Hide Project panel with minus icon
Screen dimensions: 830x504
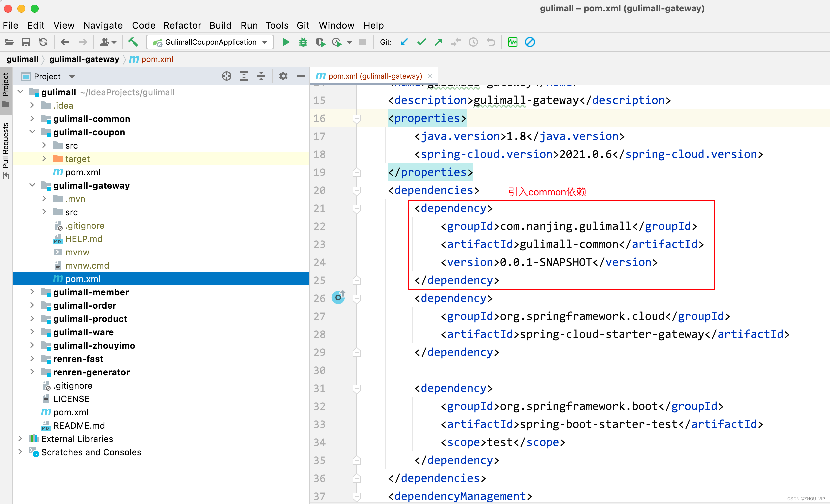(x=300, y=76)
